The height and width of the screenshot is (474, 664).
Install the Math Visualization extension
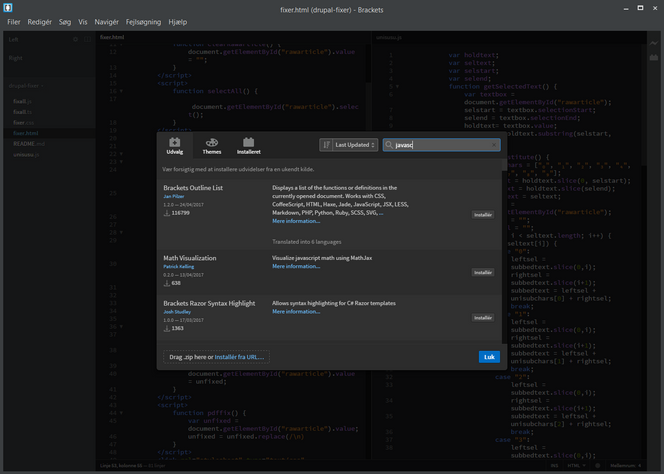click(x=483, y=272)
